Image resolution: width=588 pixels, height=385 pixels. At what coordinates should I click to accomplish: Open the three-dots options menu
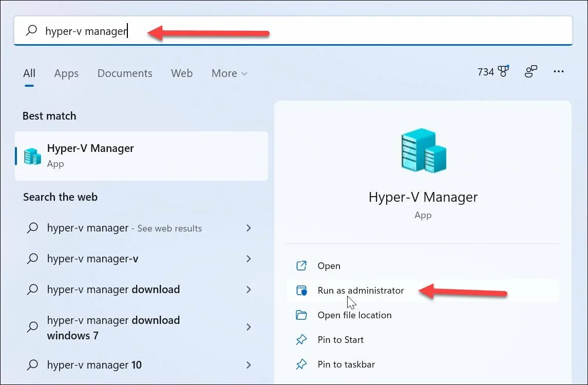[558, 71]
